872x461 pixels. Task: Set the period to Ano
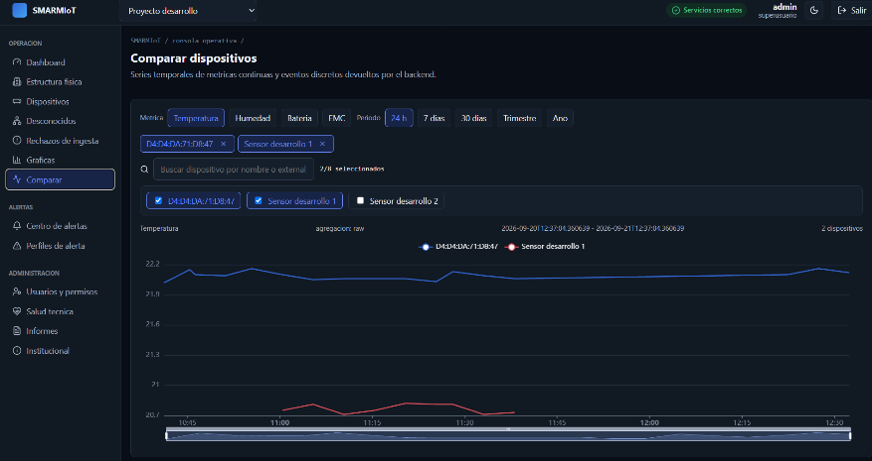(560, 118)
